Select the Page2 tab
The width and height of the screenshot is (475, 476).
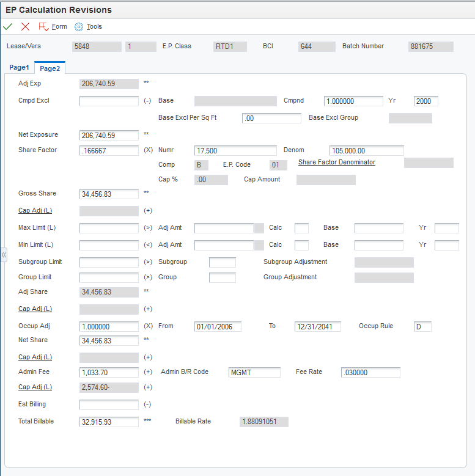[x=50, y=68]
